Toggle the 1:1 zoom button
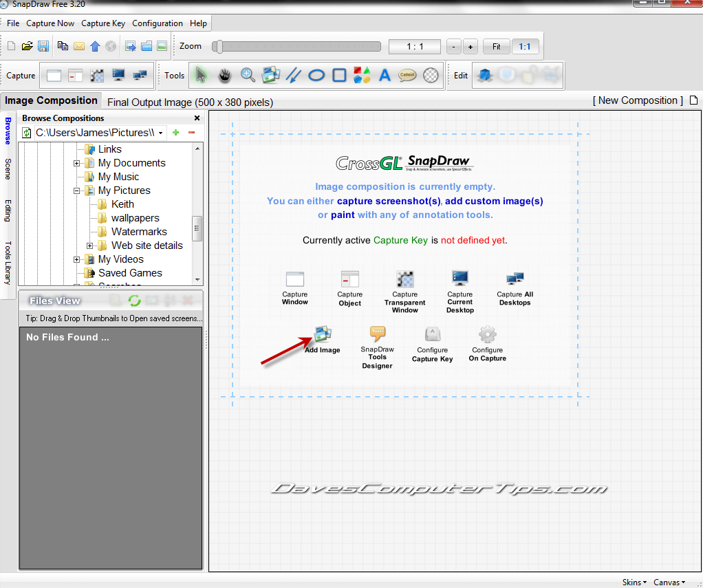The width and height of the screenshot is (703, 588). pyautogui.click(x=525, y=47)
